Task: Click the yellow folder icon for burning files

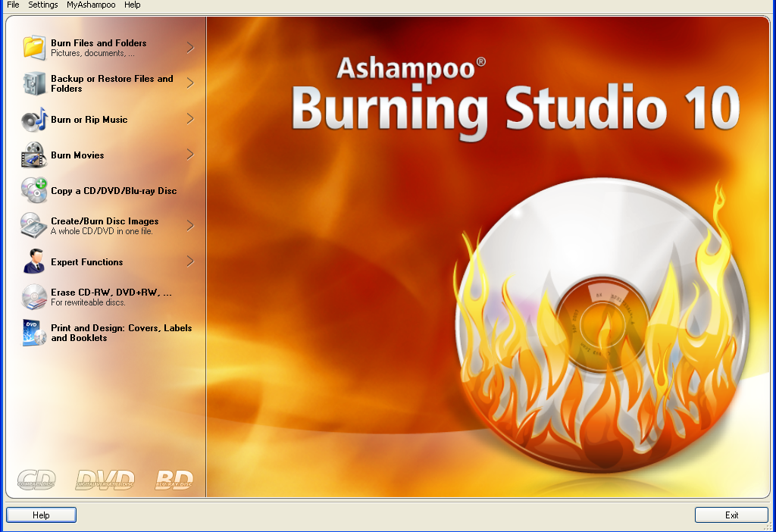Action: (x=34, y=48)
